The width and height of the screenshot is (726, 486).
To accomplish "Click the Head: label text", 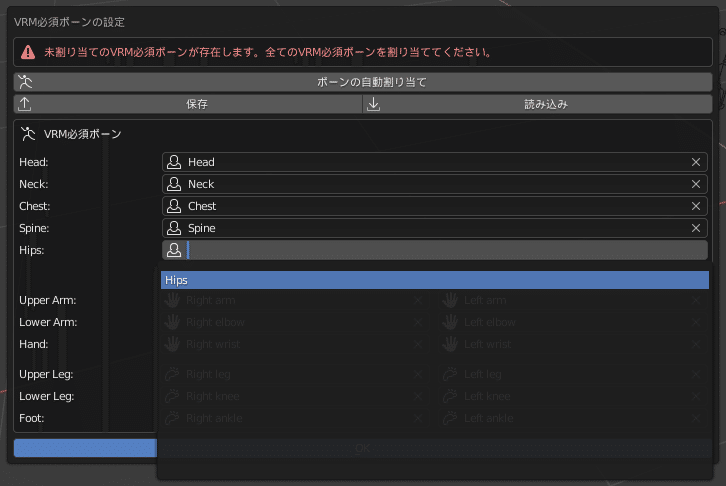I will pyautogui.click(x=34, y=162).
